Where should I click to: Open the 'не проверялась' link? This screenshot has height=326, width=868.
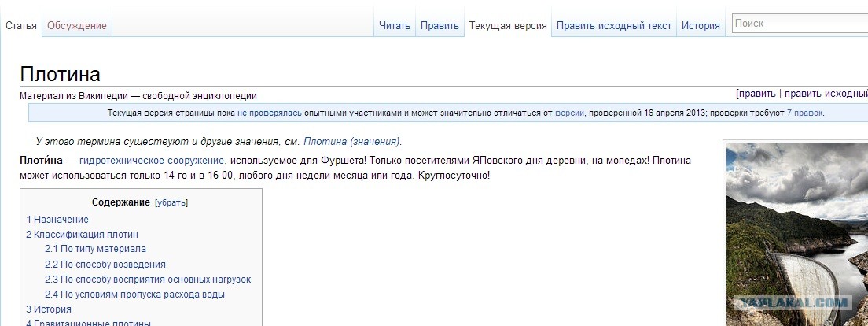[270, 113]
